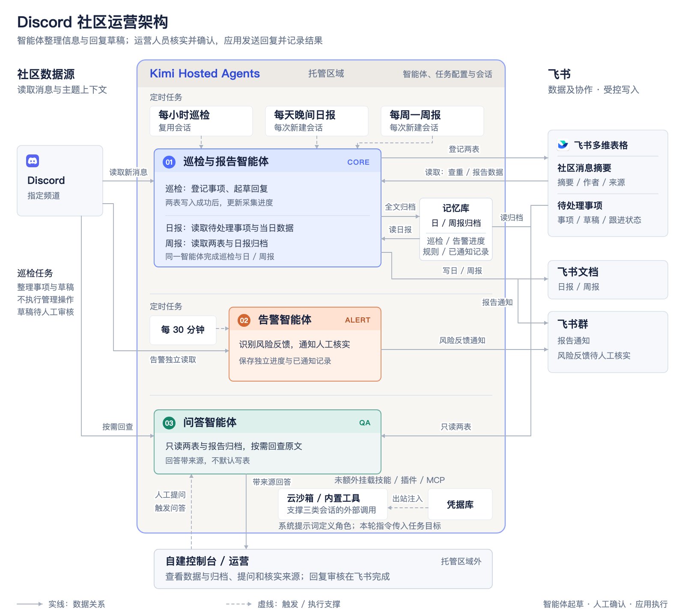Image resolution: width=685 pixels, height=616 pixels.
Task: Click the 待处理事项 heading
Action: (x=580, y=205)
